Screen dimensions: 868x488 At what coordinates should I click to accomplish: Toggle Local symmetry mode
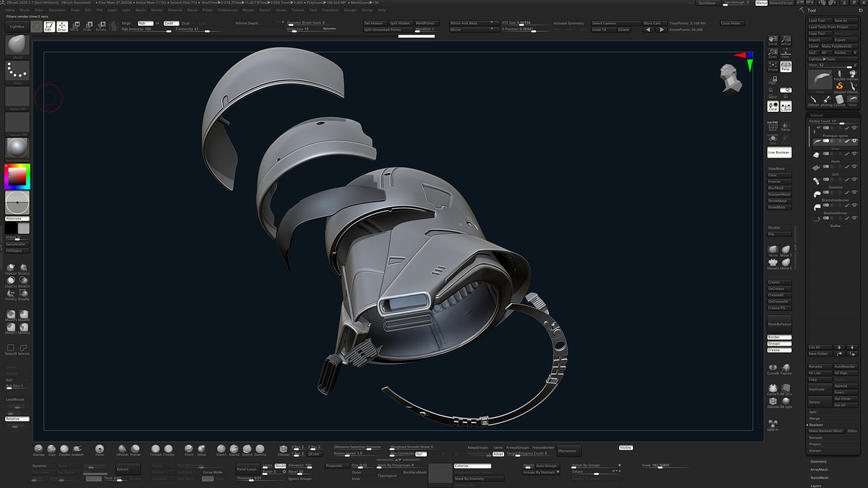(x=773, y=107)
